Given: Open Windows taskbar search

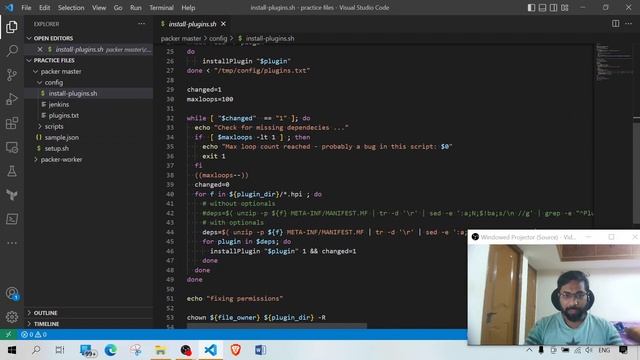Looking at the screenshot, I should point(36,350).
